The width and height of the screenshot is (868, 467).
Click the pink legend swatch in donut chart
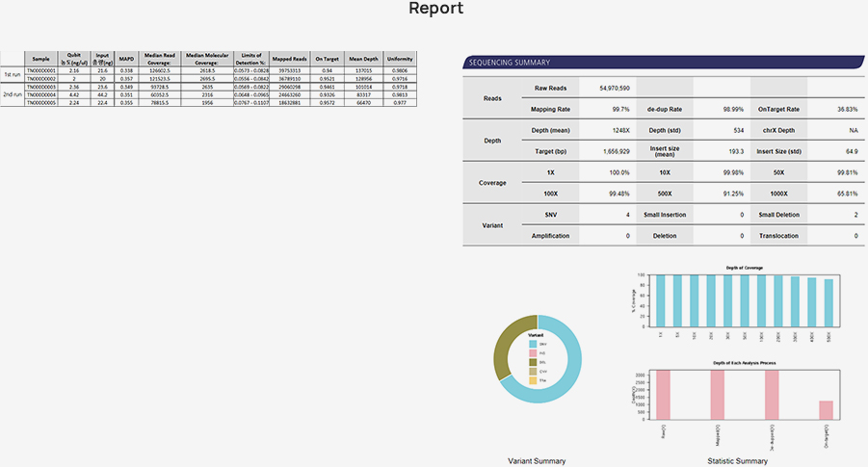coord(533,353)
